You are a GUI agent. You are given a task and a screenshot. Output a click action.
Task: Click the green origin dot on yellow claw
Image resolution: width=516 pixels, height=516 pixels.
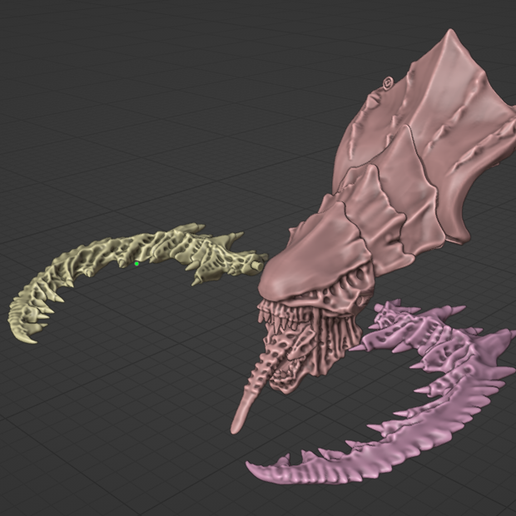coord(137,264)
